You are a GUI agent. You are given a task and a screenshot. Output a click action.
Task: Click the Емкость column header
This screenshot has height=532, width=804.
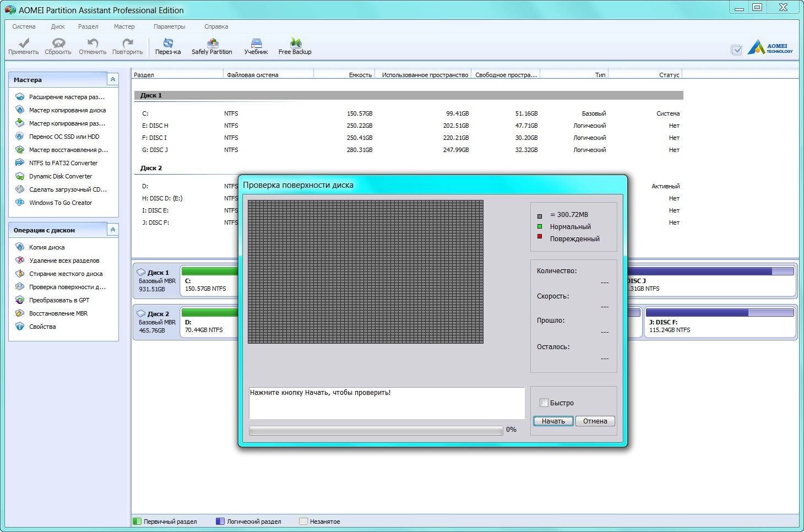(344, 75)
